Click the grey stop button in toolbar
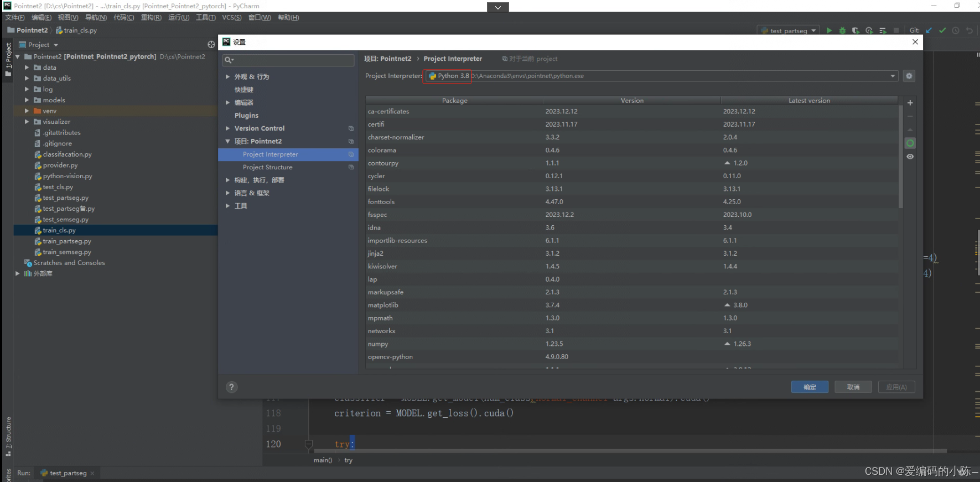980x482 pixels. (x=896, y=30)
